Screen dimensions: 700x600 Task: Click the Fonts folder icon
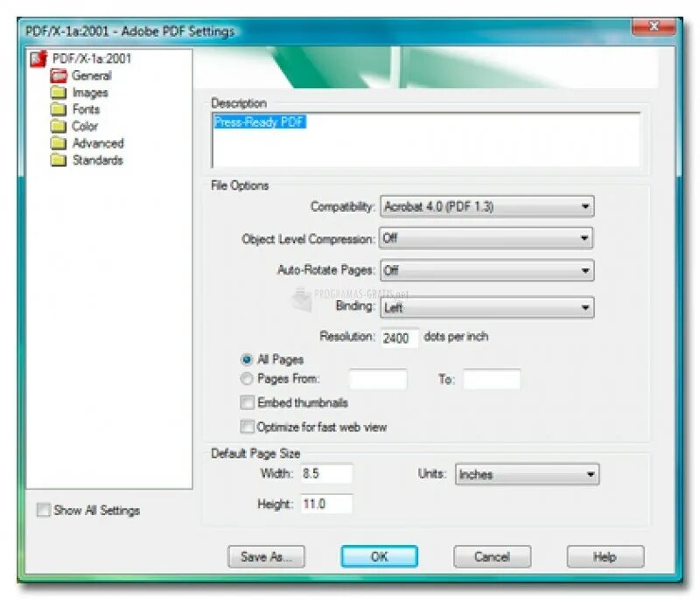[59, 109]
